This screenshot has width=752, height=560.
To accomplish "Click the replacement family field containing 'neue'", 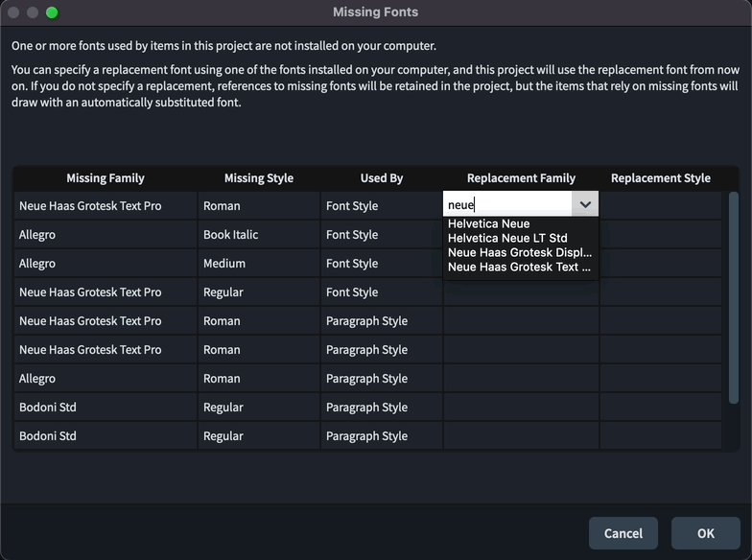I will click(x=507, y=205).
